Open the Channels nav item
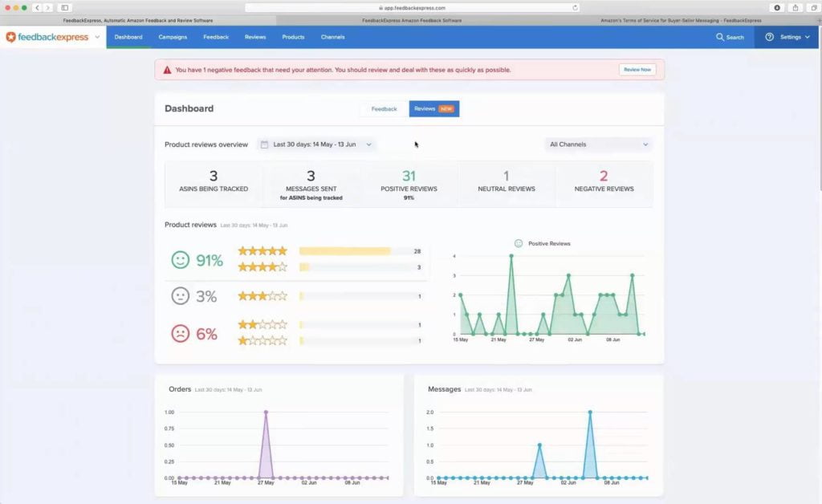The image size is (822, 504). click(x=333, y=37)
